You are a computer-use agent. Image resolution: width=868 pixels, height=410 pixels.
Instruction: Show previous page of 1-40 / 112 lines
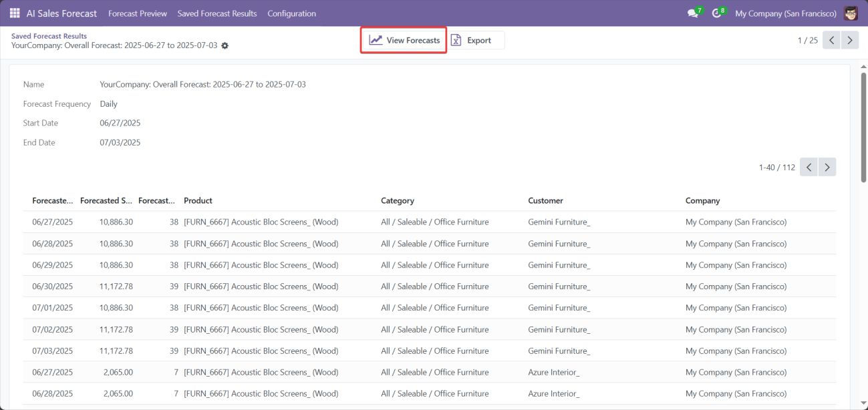pos(809,167)
